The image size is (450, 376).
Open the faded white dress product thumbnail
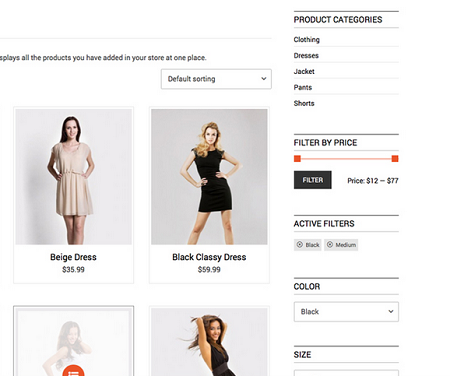(74, 342)
